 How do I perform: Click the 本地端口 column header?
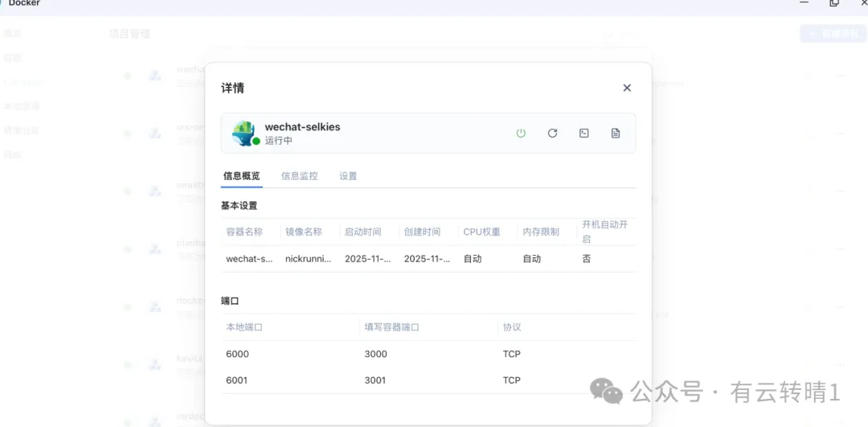[244, 326]
